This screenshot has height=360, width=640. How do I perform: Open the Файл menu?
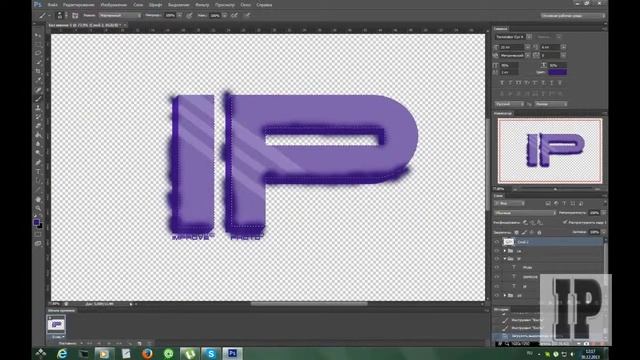(x=53, y=5)
